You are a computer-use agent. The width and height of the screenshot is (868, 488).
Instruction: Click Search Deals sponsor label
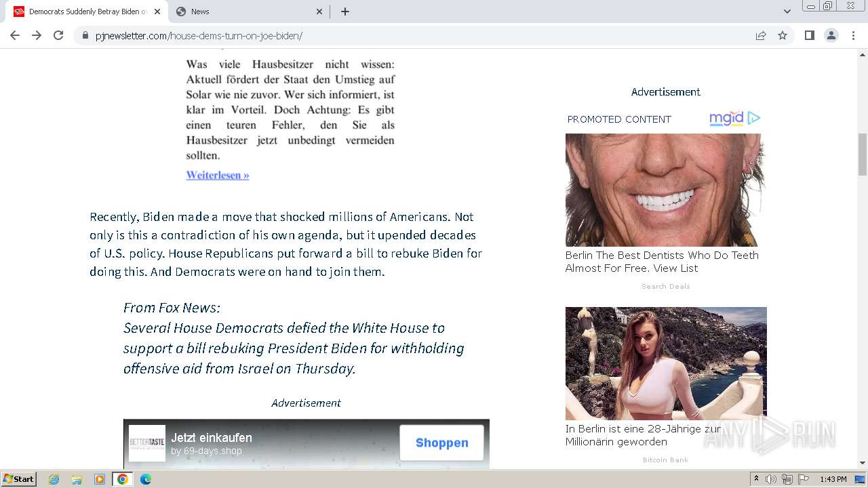click(x=666, y=287)
